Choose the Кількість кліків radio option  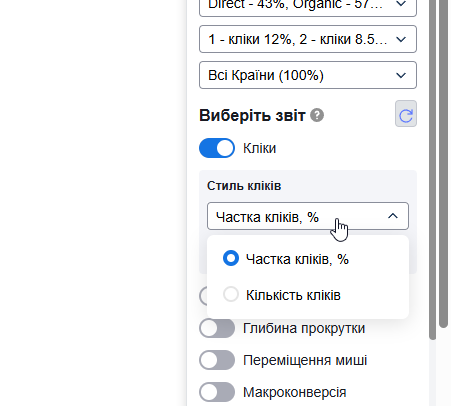coord(231,294)
